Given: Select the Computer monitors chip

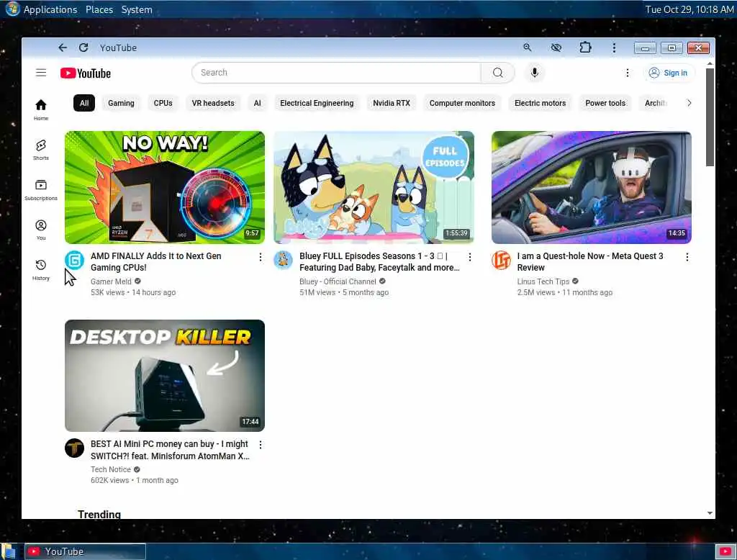Looking at the screenshot, I should click(x=462, y=103).
